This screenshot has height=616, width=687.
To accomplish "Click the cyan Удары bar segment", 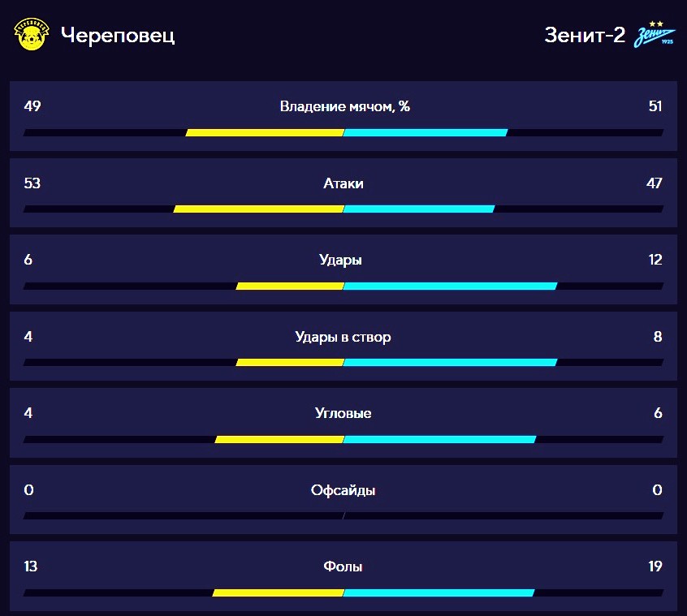I will click(x=450, y=286).
